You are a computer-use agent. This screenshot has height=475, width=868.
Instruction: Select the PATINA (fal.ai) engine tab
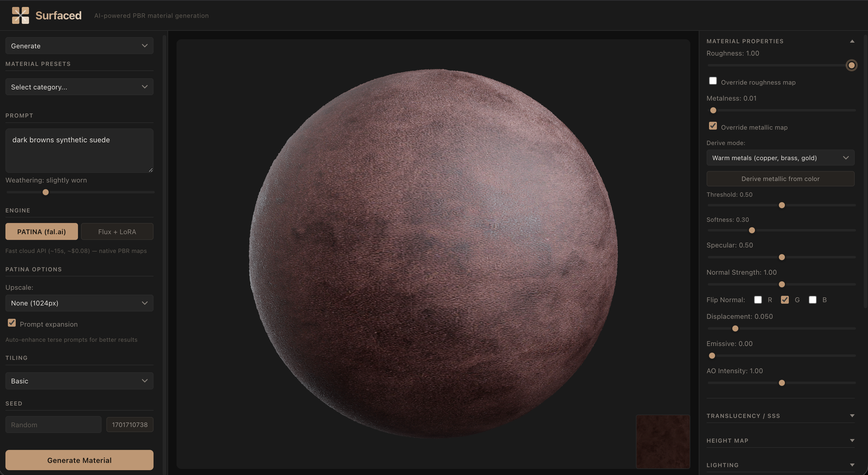[x=41, y=232]
